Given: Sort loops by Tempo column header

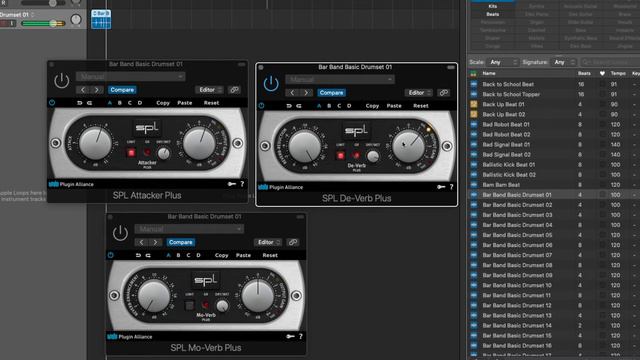Looking at the screenshot, I should [x=618, y=73].
